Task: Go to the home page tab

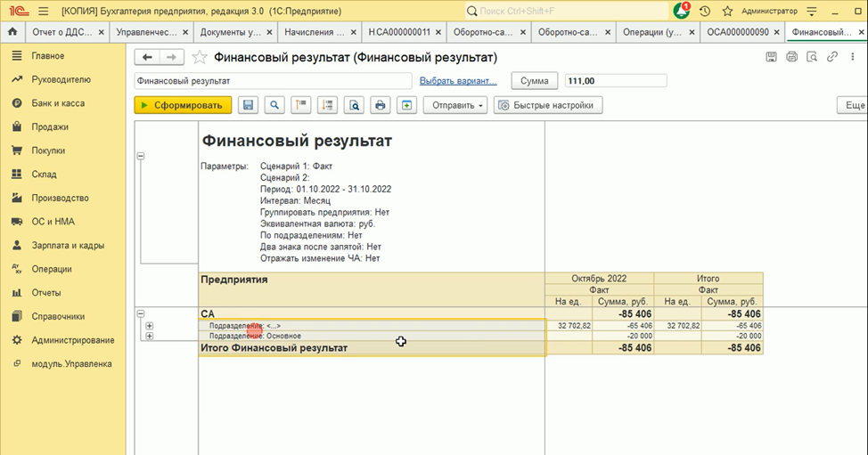Action: (12, 32)
